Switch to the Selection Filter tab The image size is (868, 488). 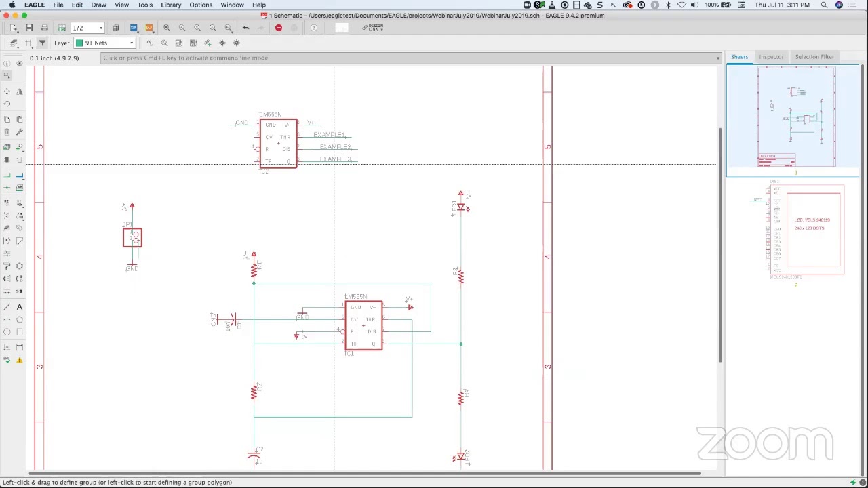coord(814,57)
